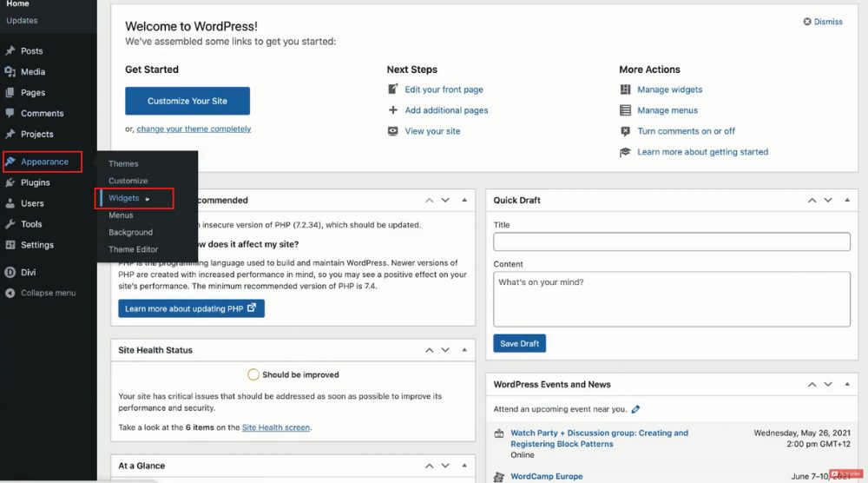Click the View your site screen icon
This screenshot has width=868, height=483.
point(393,130)
